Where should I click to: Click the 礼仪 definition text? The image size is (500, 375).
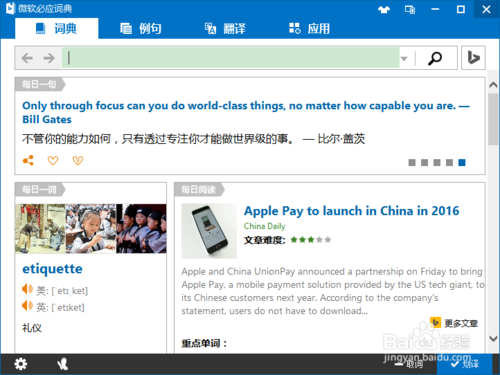pos(32,328)
